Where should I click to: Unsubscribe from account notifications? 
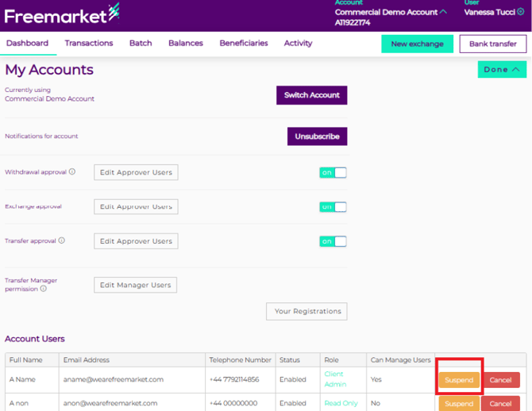pos(317,136)
